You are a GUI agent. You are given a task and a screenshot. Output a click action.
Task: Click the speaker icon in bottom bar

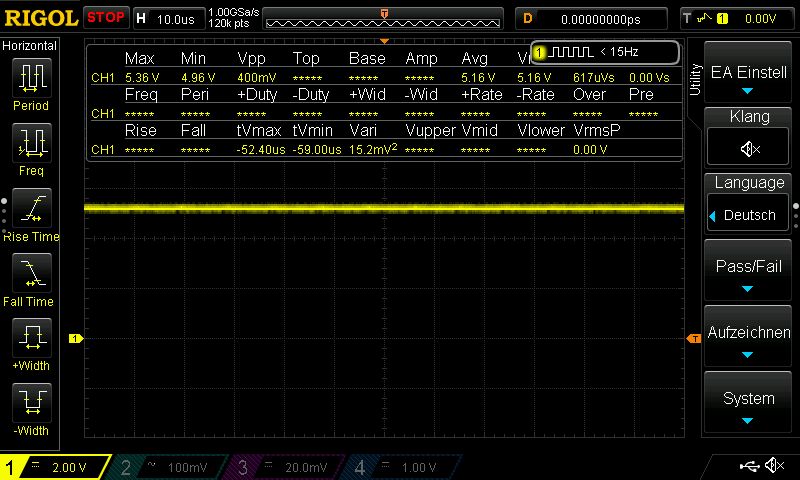tap(773, 466)
